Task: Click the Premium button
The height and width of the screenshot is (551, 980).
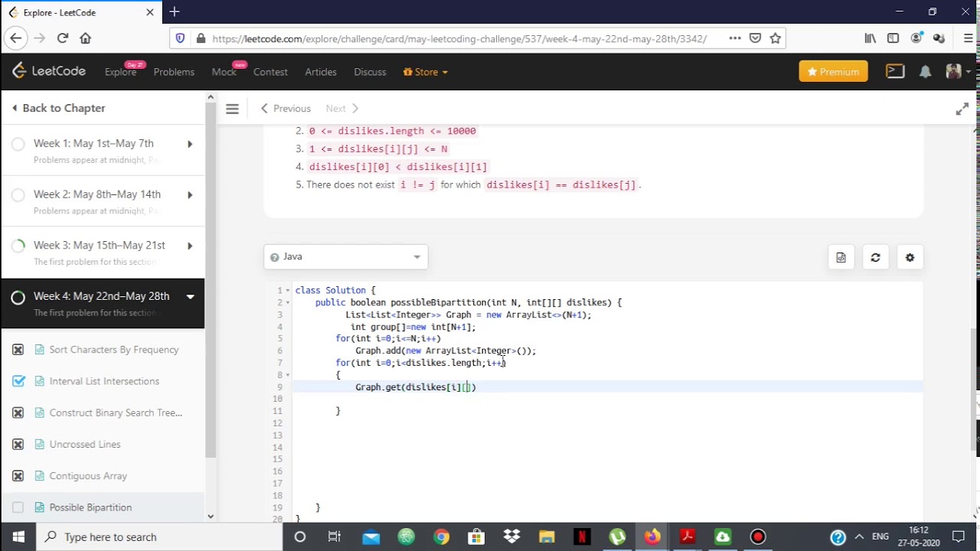Action: [833, 71]
